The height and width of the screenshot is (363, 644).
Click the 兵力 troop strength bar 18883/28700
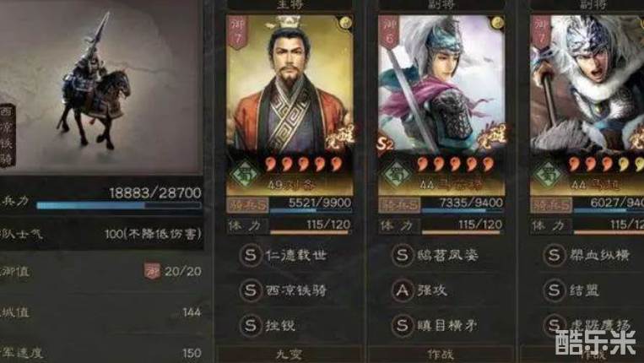[119, 205]
